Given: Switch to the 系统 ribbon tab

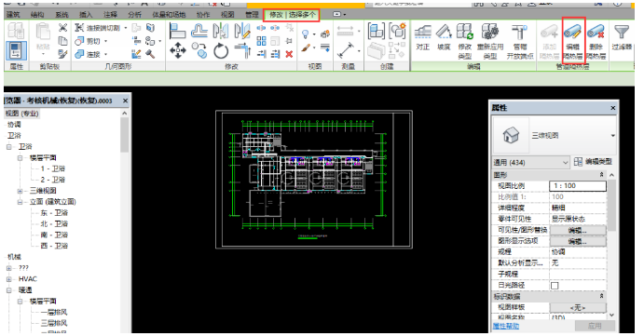Looking at the screenshot, I should point(62,14).
